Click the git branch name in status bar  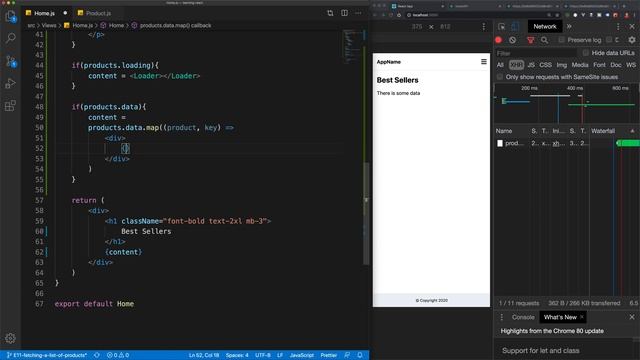coord(47,355)
